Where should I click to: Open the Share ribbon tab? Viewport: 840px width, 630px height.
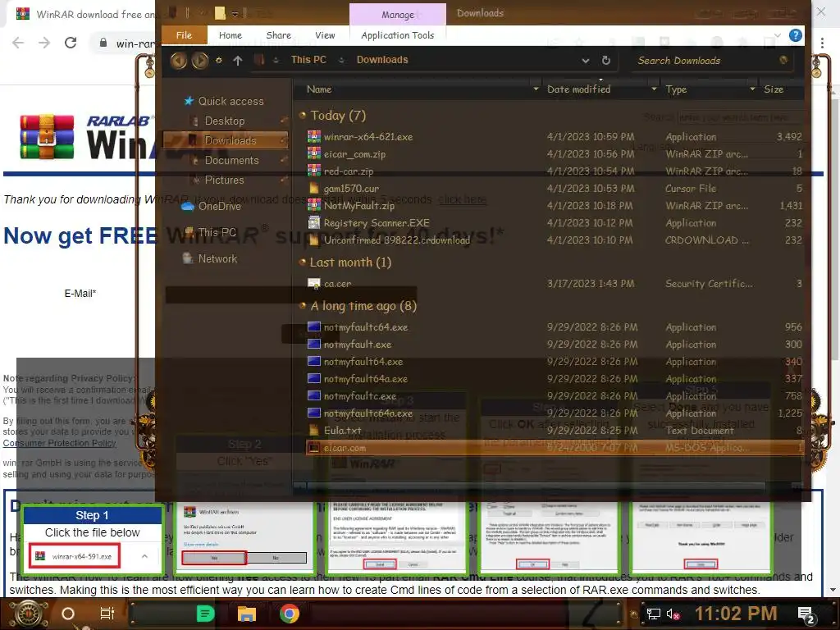tap(279, 34)
